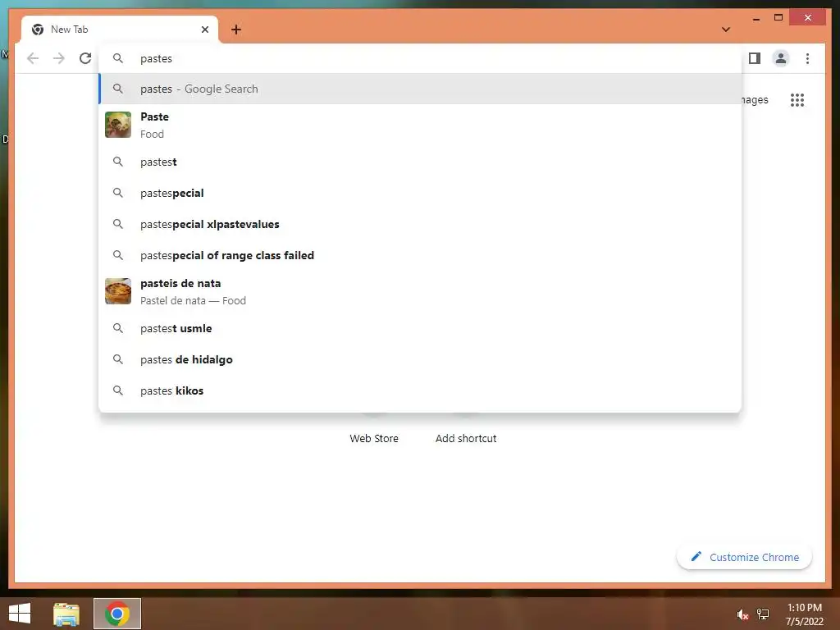Choose 'pastes - Google Search' suggestion
This screenshot has height=630, width=840.
coord(421,89)
